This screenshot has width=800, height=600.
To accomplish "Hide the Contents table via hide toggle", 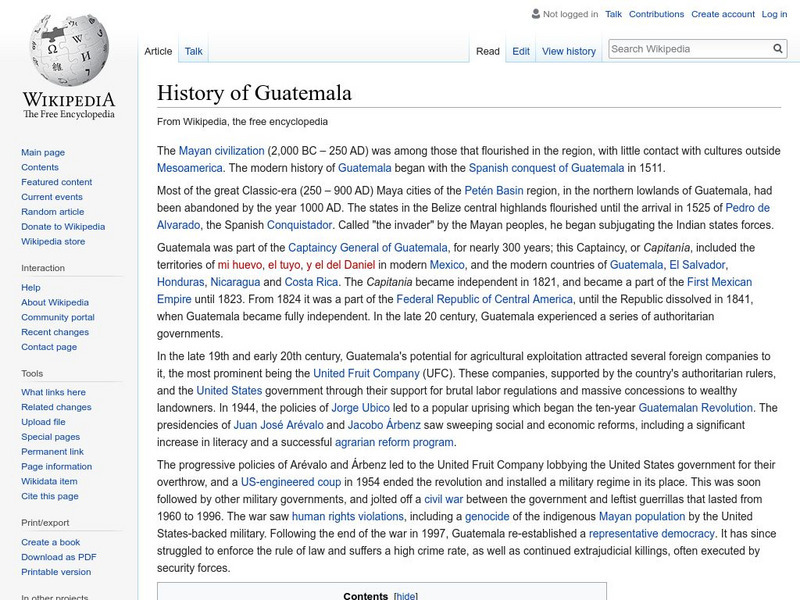I will pos(406,596).
